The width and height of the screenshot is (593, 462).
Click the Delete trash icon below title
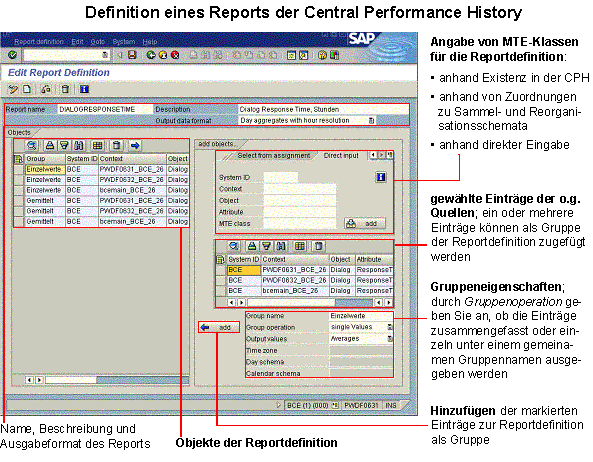[65, 89]
